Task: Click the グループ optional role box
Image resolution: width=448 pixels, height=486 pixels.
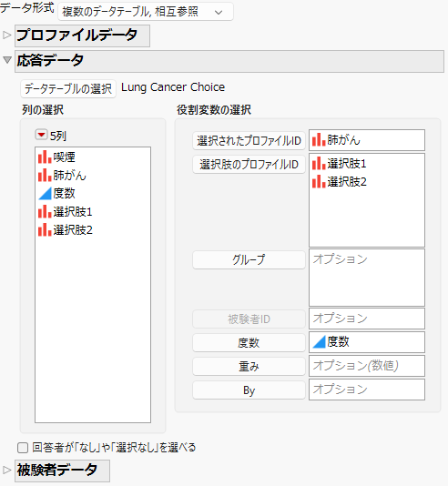Action: click(367, 278)
